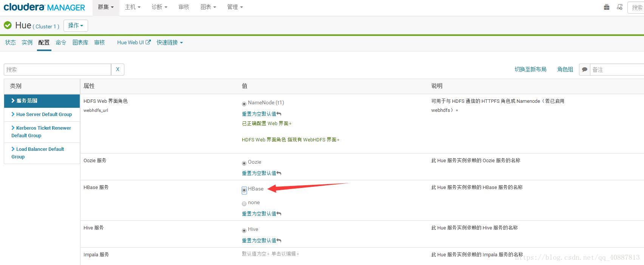The width and height of the screenshot is (644, 265).
Task: Select the Oozie radio button
Action: 244,163
